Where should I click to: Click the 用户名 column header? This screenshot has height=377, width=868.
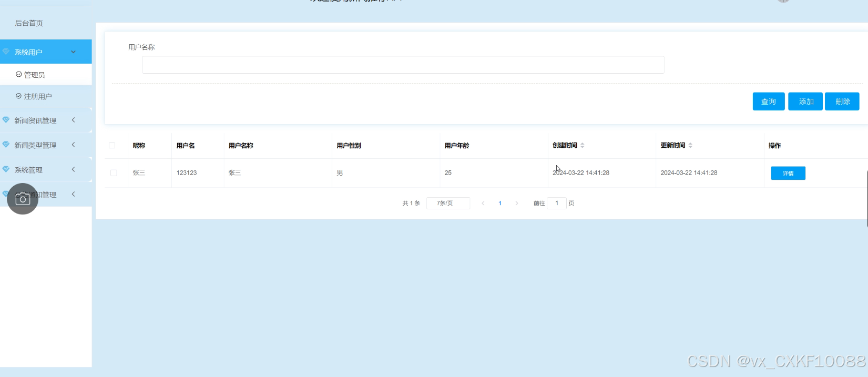tap(186, 146)
